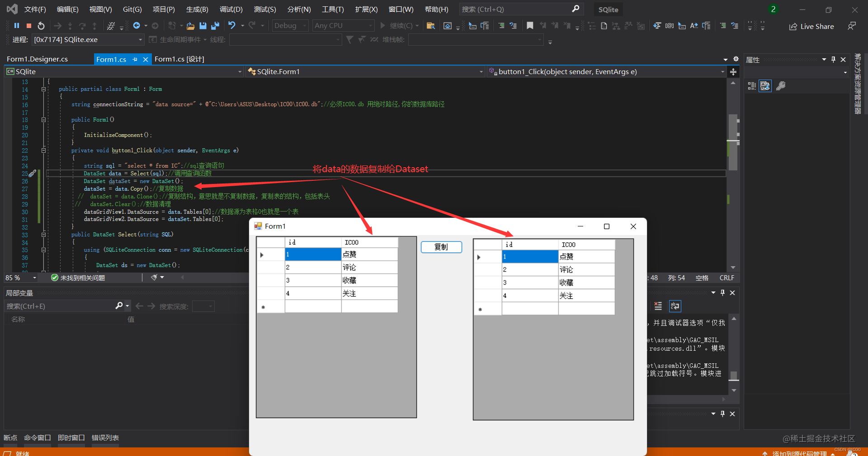Stop debugging using the red square icon
Screen dimensions: 868x456
pos(29,26)
